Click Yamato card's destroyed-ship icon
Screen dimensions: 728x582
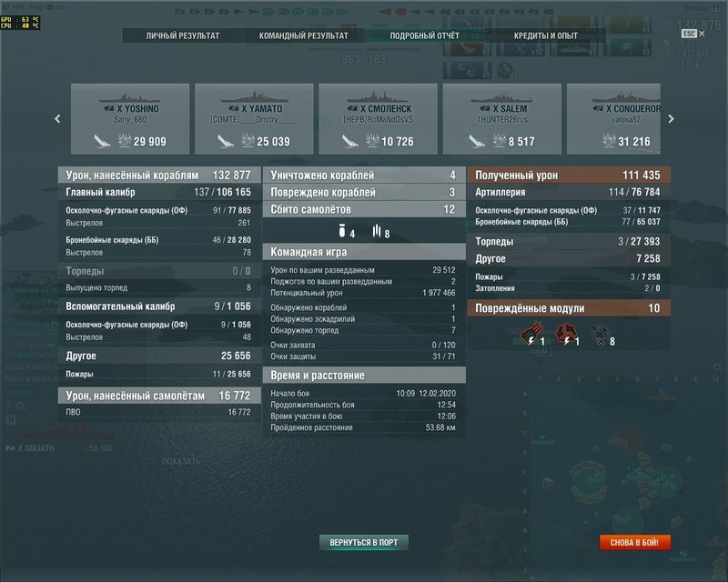(226, 141)
